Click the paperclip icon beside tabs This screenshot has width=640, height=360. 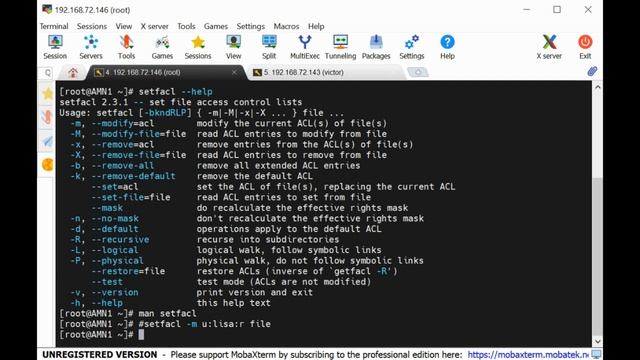pos(592,71)
